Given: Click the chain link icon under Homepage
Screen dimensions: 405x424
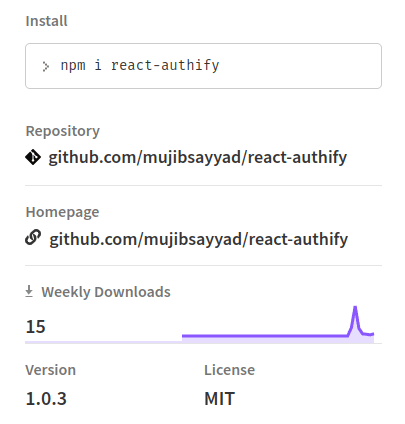Looking at the screenshot, I should [33, 238].
